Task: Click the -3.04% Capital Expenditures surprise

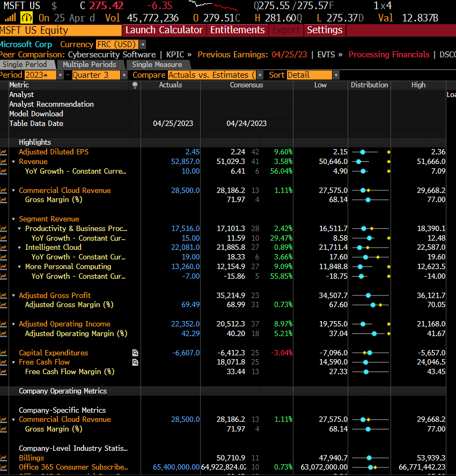Action: pyautogui.click(x=282, y=353)
